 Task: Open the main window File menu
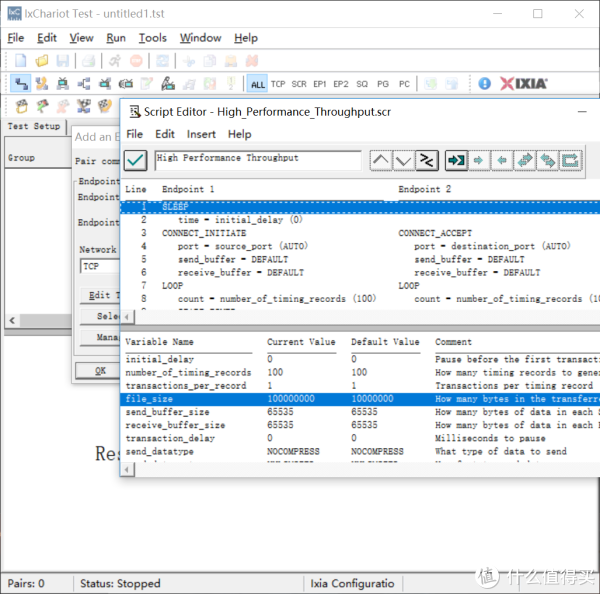tap(16, 38)
